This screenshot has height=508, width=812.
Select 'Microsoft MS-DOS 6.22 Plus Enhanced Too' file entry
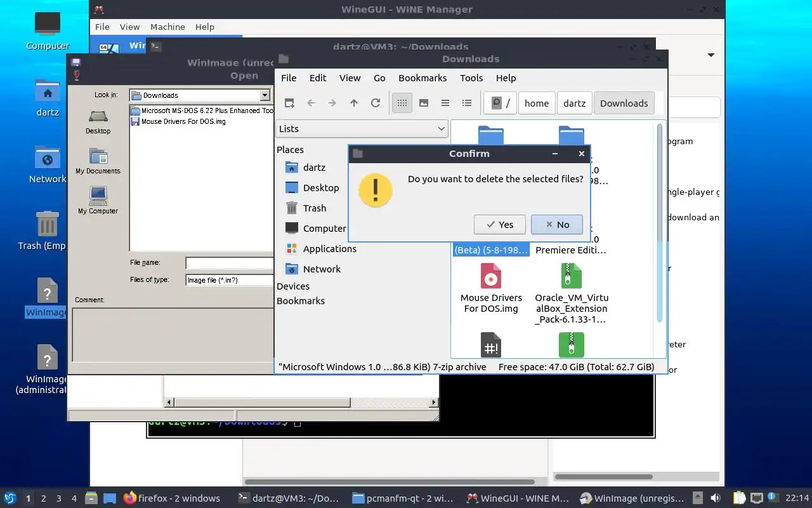[x=202, y=110]
